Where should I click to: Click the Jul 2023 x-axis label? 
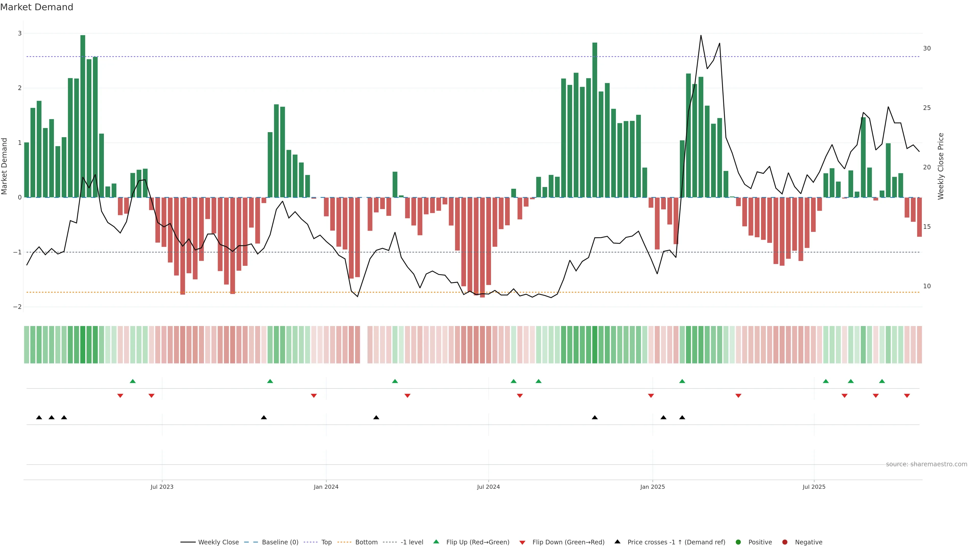click(x=162, y=487)
